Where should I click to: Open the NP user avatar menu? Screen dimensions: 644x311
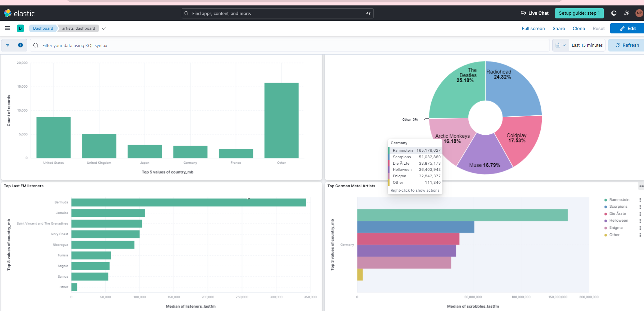639,13
